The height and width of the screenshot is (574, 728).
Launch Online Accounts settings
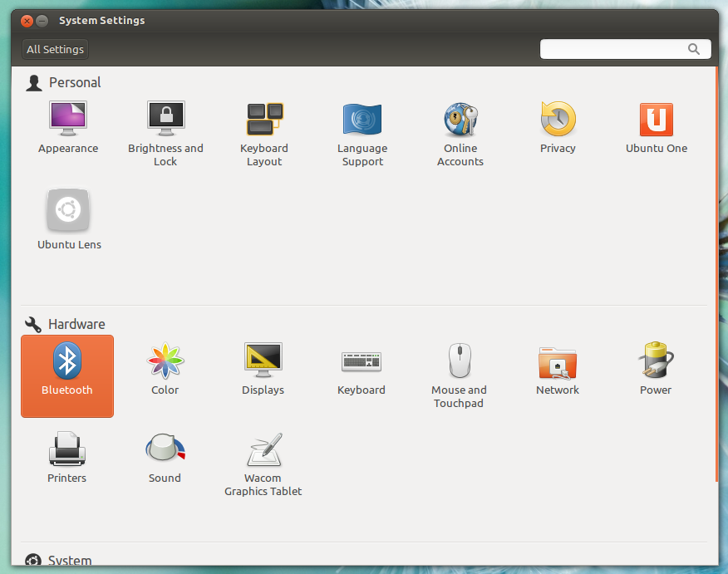pos(460,120)
